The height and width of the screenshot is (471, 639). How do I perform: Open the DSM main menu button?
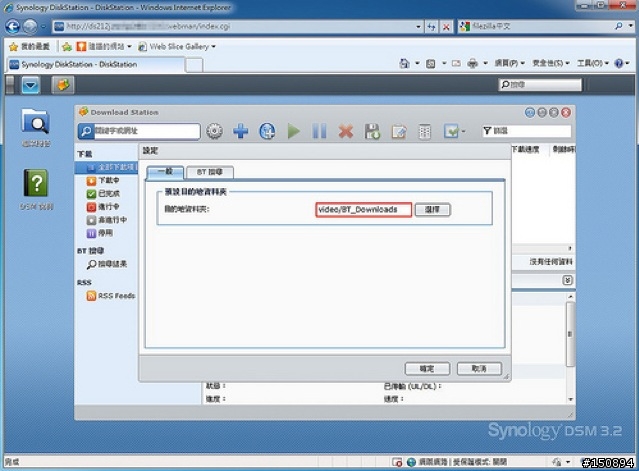[x=31, y=85]
